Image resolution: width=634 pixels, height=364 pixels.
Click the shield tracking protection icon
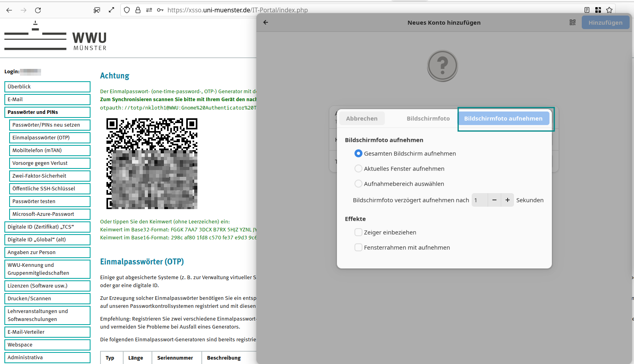coord(127,10)
